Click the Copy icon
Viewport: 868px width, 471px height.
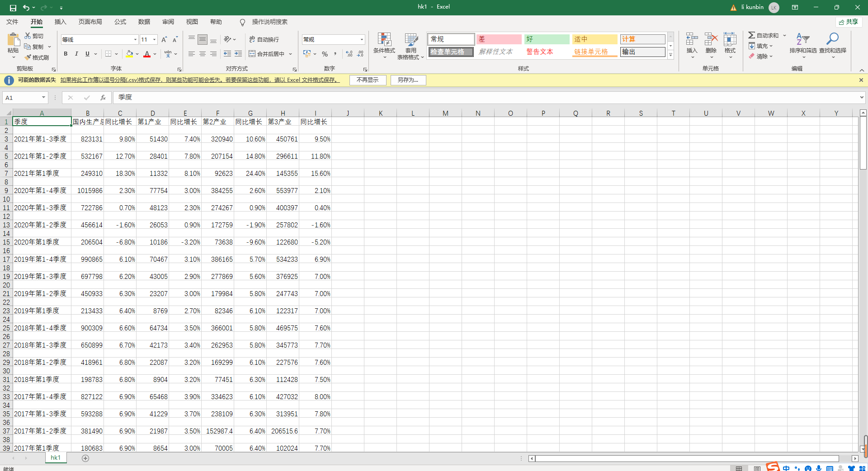(28, 47)
